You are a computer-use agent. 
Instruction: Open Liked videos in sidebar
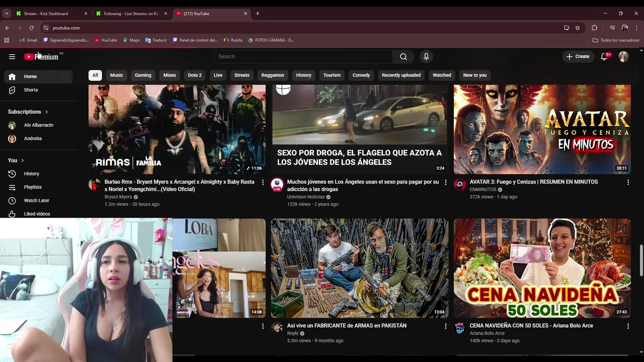pos(38,214)
